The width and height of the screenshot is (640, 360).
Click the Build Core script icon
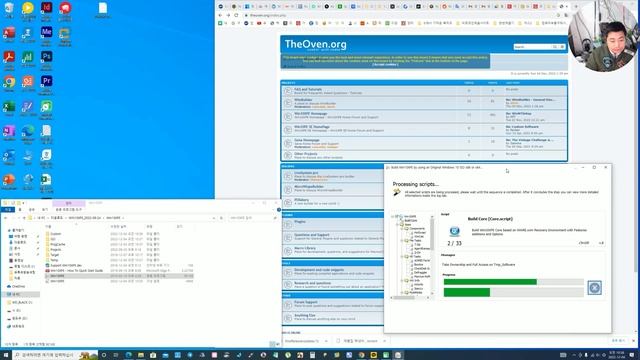point(455,231)
